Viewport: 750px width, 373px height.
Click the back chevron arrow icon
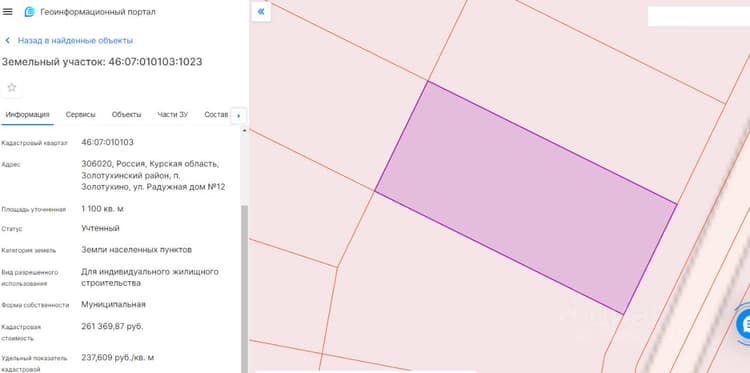8,41
